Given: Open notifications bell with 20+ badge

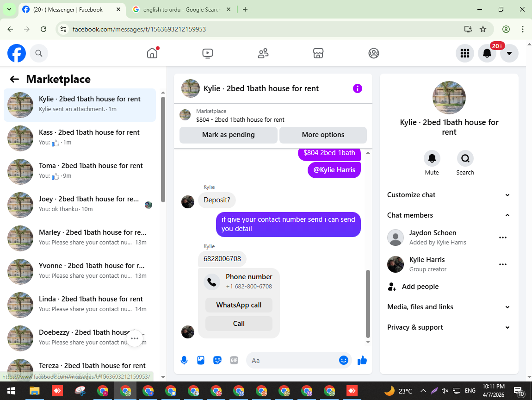Looking at the screenshot, I should [487, 53].
